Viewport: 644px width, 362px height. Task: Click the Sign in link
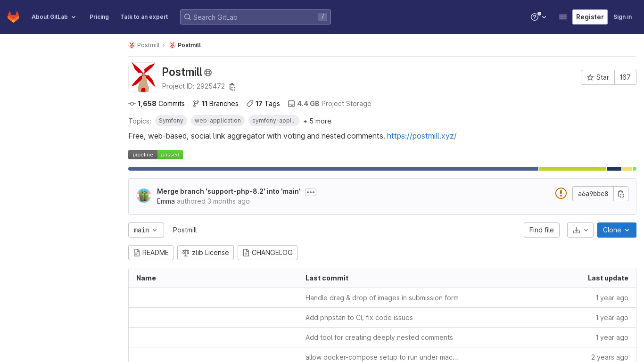tap(622, 17)
